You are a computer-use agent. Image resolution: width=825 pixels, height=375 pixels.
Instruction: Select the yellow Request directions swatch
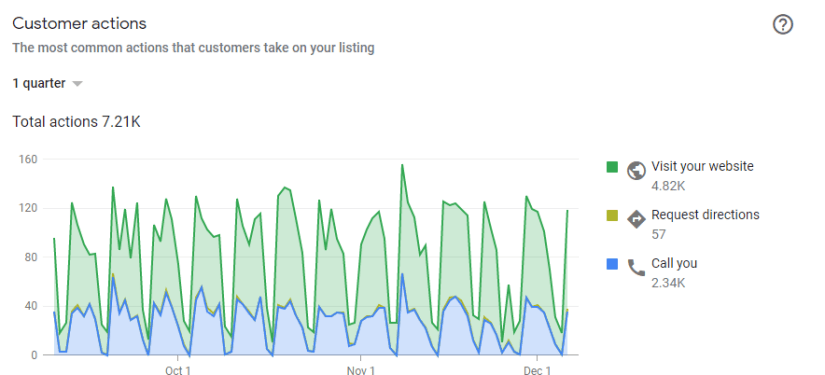(612, 215)
